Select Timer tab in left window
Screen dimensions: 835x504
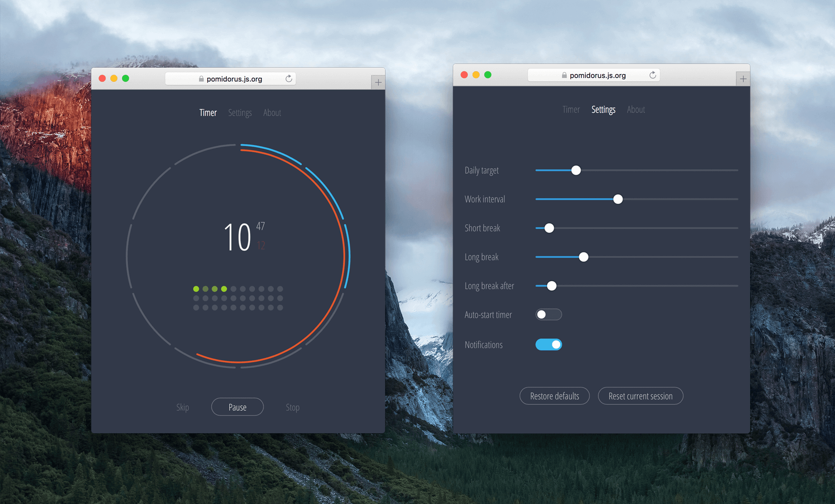tap(208, 113)
